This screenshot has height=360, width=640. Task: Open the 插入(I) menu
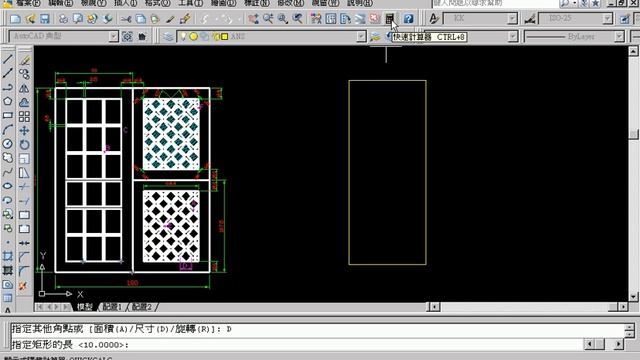[x=125, y=3]
